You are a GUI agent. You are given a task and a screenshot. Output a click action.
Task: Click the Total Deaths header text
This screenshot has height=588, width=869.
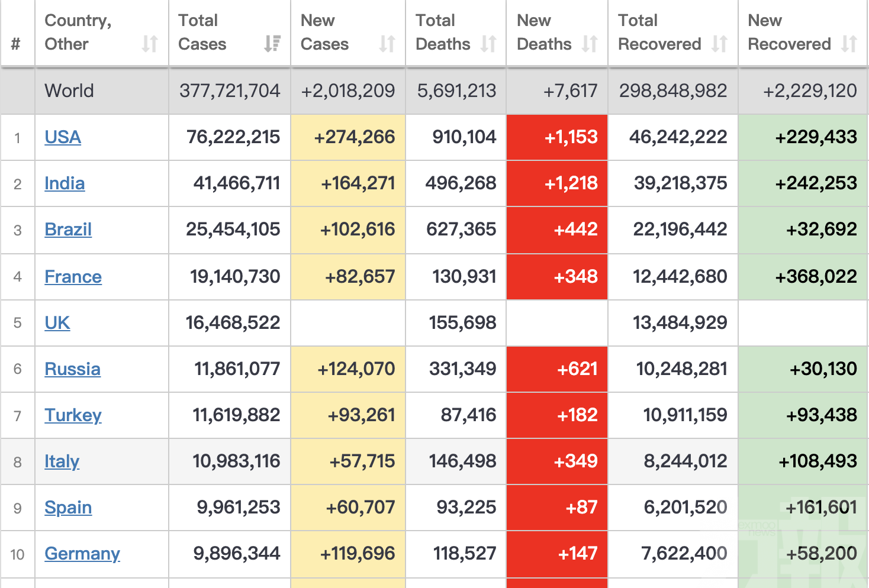443,32
